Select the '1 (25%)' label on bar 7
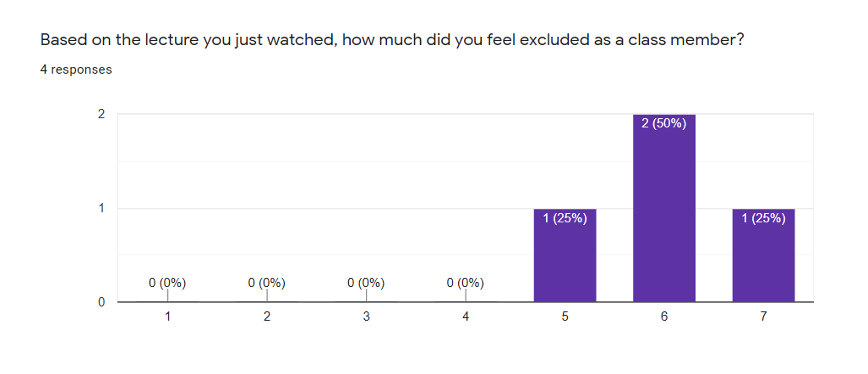Viewport: 868px width, 374px height. tap(763, 219)
